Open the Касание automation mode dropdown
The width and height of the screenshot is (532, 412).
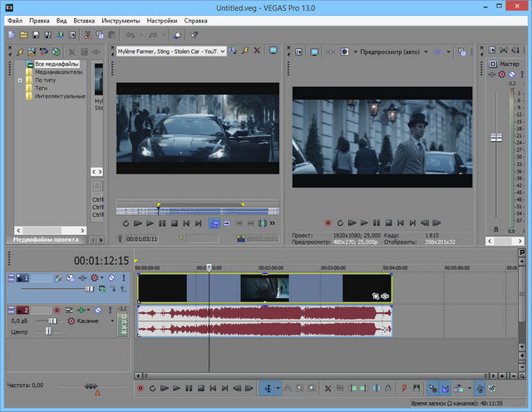pos(113,321)
